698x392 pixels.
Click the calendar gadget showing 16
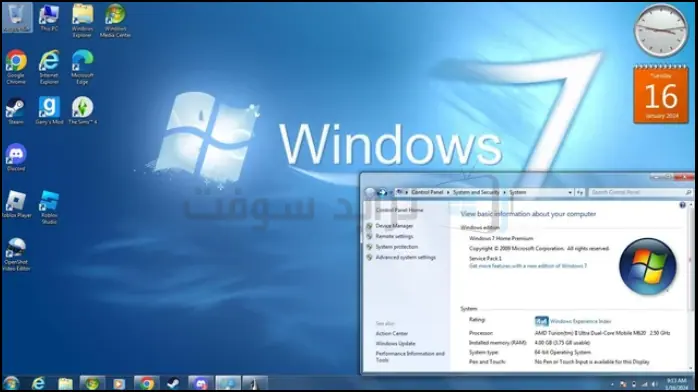click(661, 95)
